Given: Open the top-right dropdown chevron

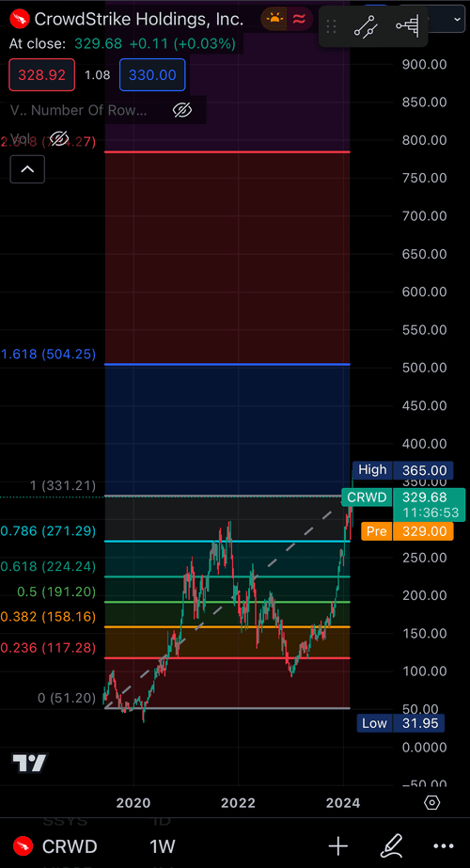Looking at the screenshot, I should click(x=458, y=20).
